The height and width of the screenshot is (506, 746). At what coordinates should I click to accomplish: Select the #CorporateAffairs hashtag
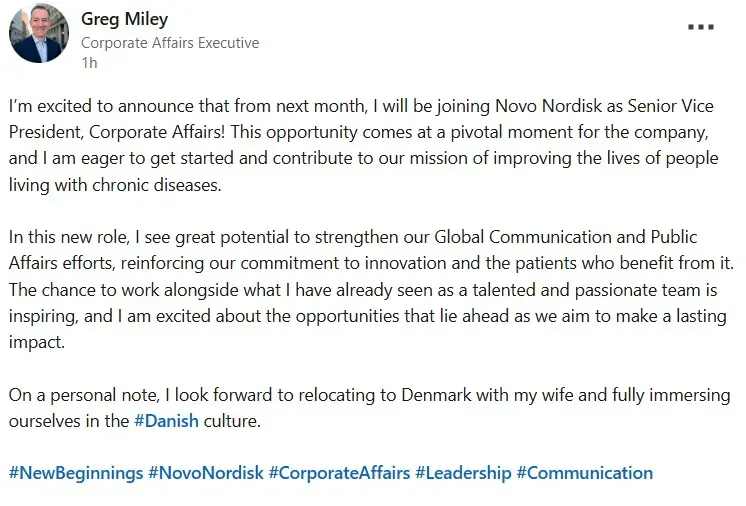pyautogui.click(x=339, y=473)
